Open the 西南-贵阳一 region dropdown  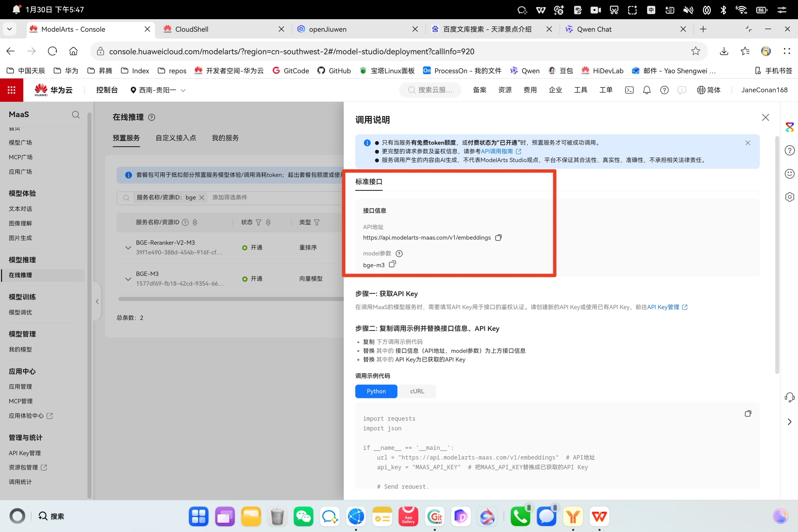pyautogui.click(x=158, y=90)
